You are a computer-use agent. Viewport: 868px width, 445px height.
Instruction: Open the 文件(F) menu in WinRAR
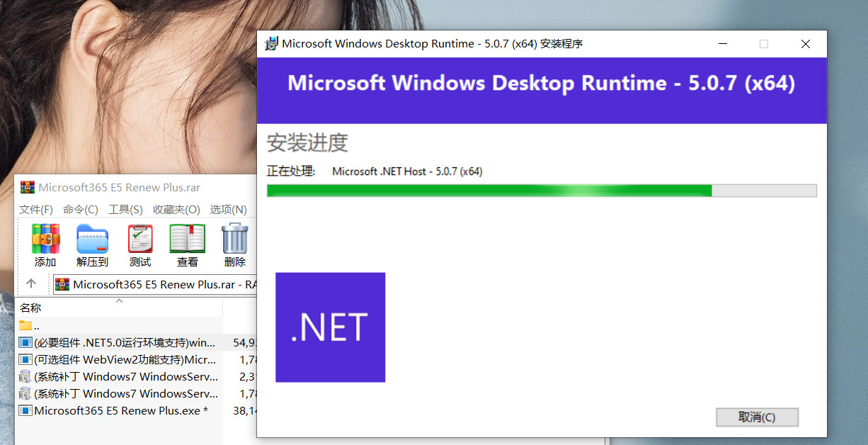pyautogui.click(x=36, y=209)
